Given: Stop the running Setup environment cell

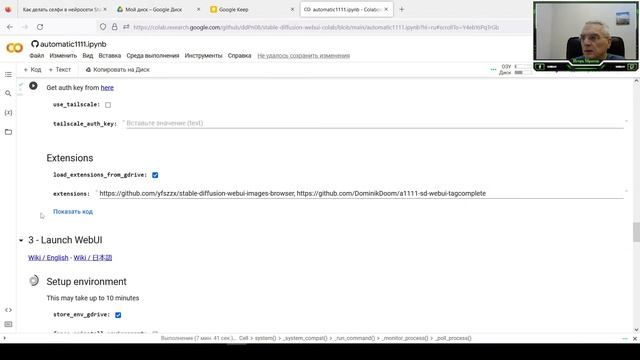Looking at the screenshot, I should tap(34, 281).
